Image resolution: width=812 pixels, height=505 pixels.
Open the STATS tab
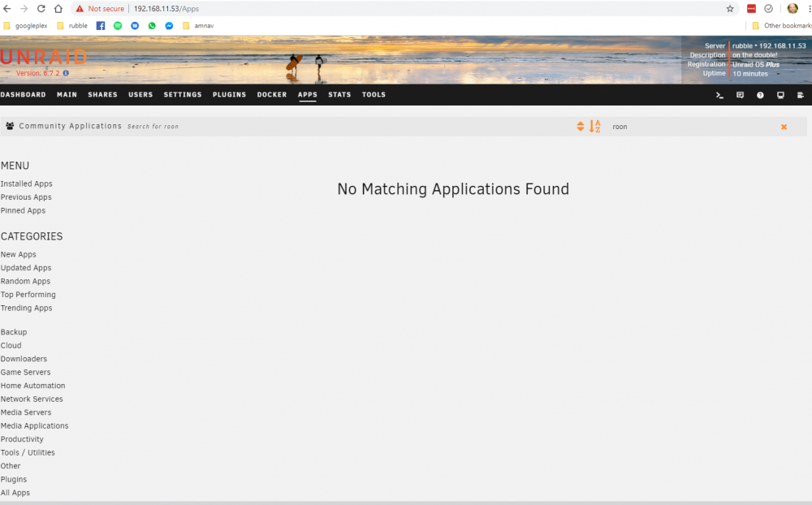(x=339, y=95)
